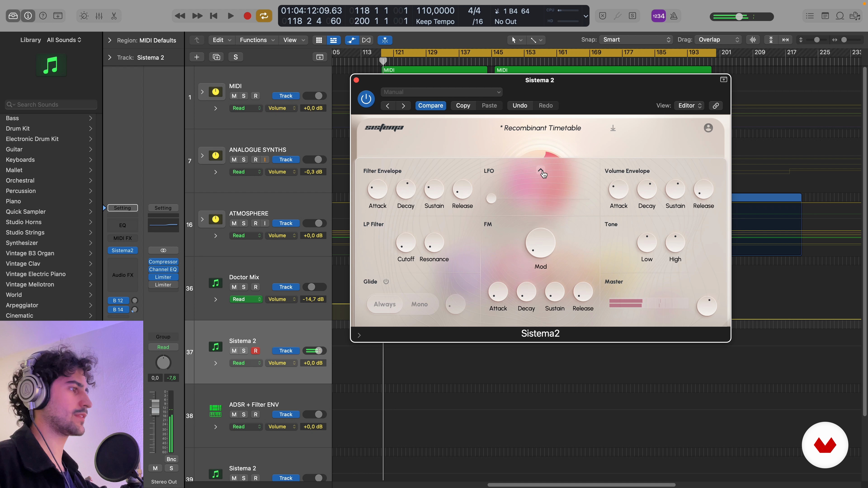Screen dimensions: 868x488
Task: Toggle the Sistema 2 plugin power button
Action: point(366,99)
